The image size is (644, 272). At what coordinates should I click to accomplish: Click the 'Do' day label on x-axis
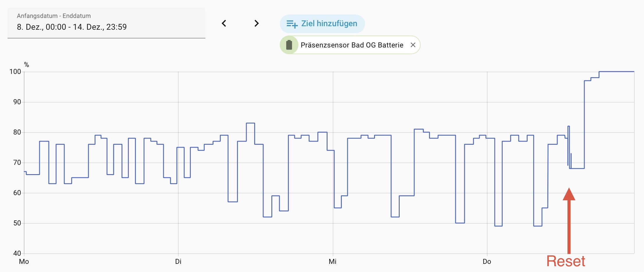pyautogui.click(x=487, y=262)
